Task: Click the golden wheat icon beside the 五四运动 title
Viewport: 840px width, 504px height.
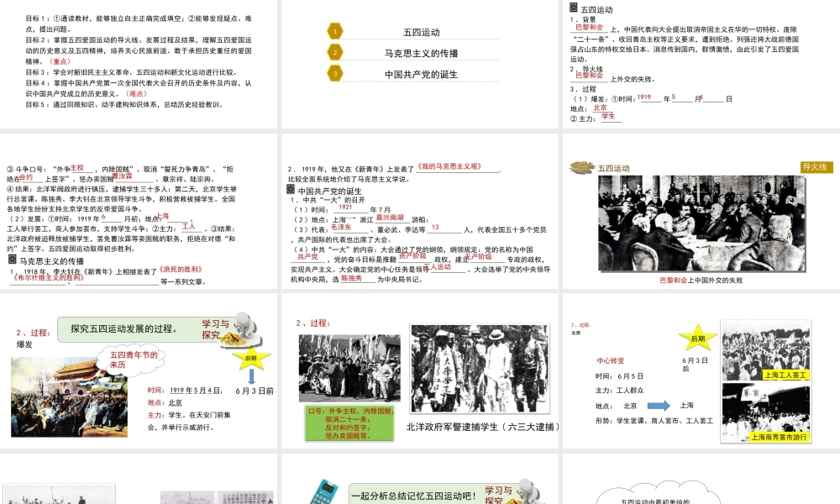Action: pos(581,168)
